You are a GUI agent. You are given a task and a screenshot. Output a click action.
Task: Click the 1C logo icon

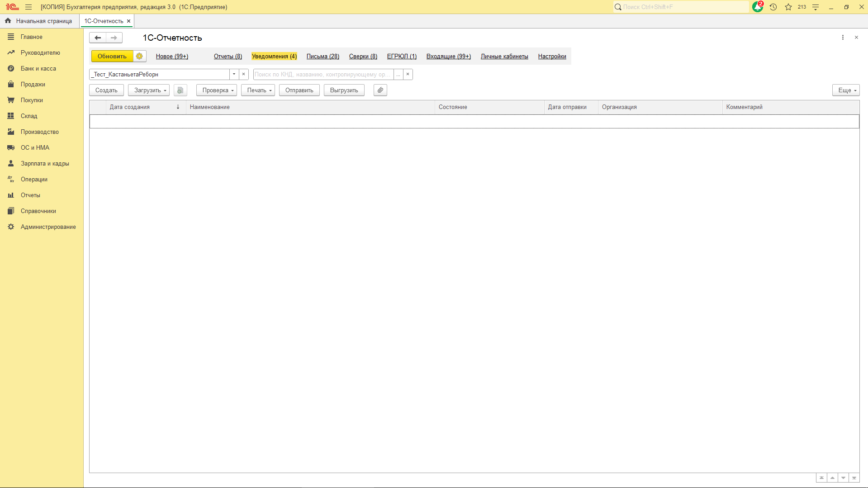point(12,7)
